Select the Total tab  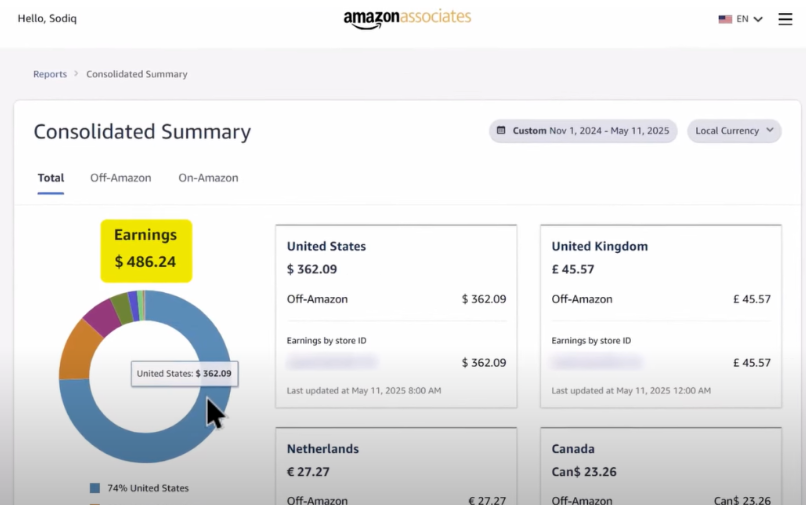pos(51,178)
